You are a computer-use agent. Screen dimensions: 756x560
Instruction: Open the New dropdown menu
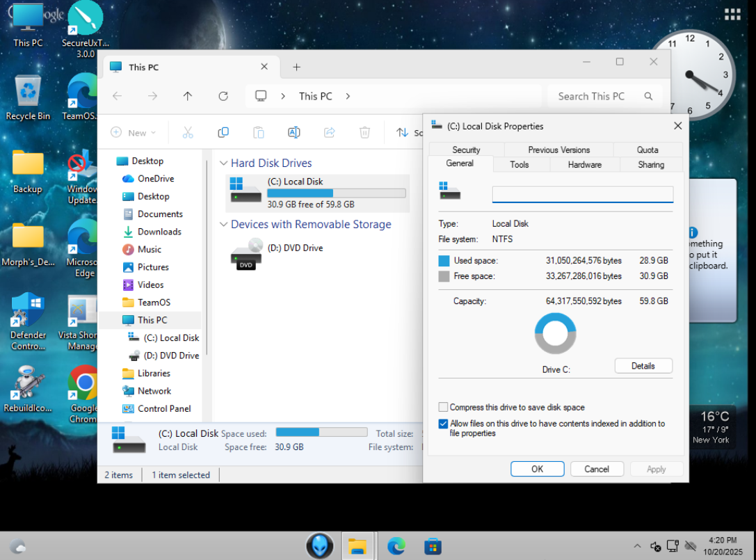tap(134, 132)
